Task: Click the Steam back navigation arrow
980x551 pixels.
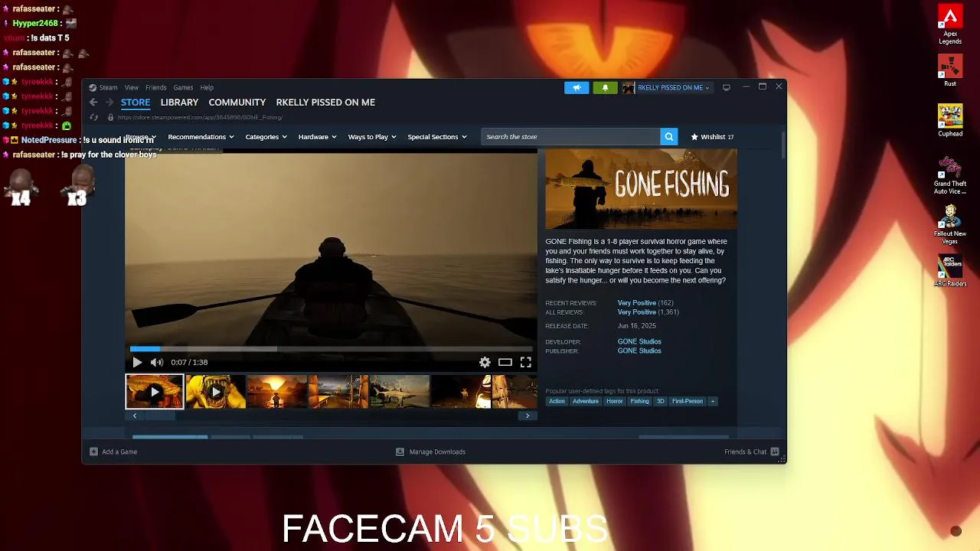Action: pyautogui.click(x=93, y=102)
